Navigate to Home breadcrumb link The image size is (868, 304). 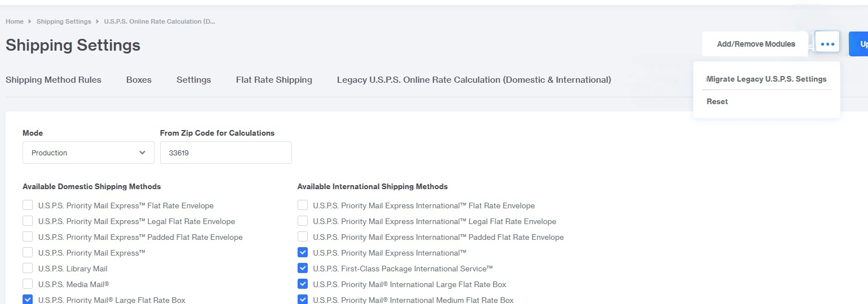(x=15, y=21)
